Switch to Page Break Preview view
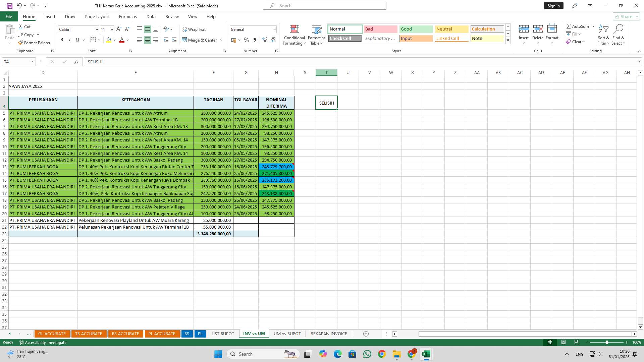This screenshot has width=644, height=362. pyautogui.click(x=577, y=342)
